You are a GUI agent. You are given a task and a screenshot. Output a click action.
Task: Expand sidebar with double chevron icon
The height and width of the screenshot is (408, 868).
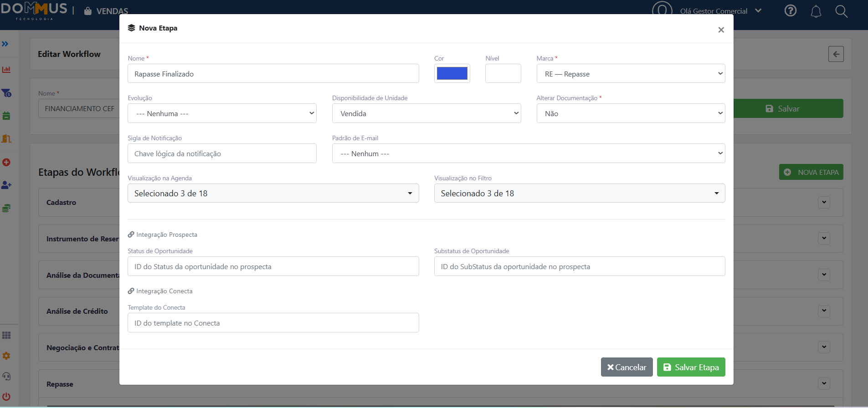pos(5,44)
